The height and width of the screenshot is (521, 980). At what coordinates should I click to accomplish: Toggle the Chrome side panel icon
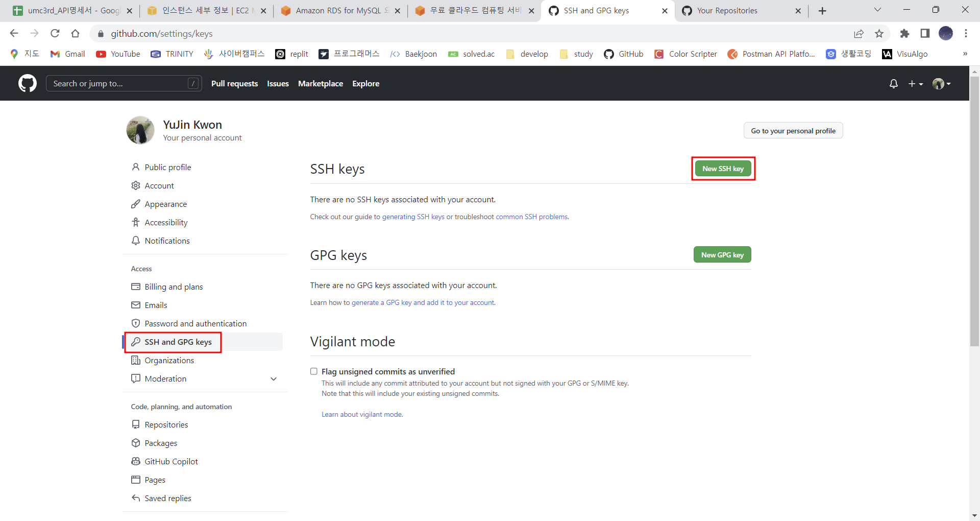tap(925, 34)
